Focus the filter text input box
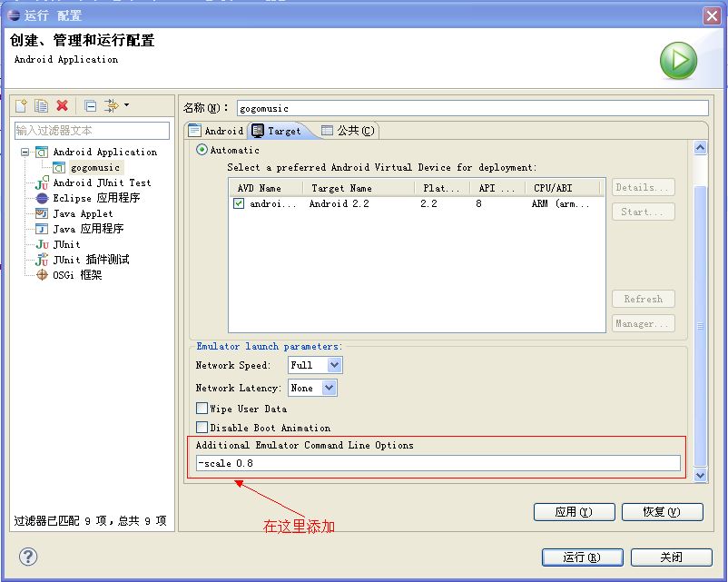728x582 pixels. pos(92,131)
